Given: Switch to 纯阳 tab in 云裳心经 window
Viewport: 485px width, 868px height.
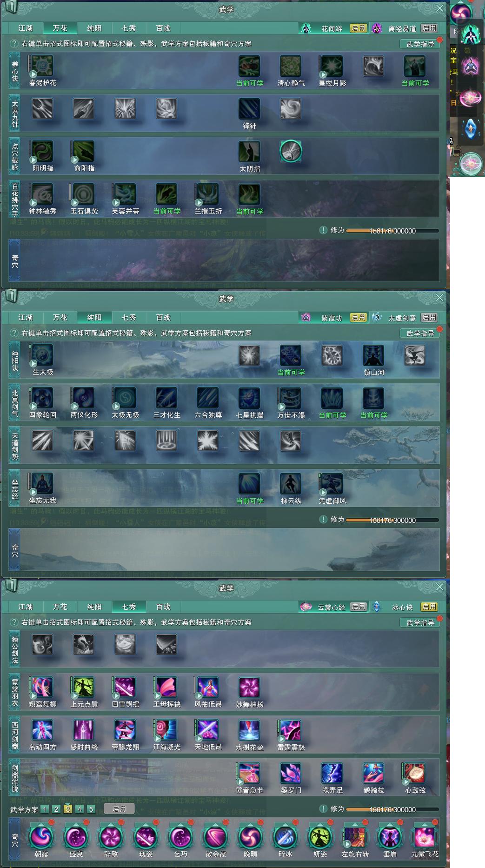Looking at the screenshot, I should point(94,607).
